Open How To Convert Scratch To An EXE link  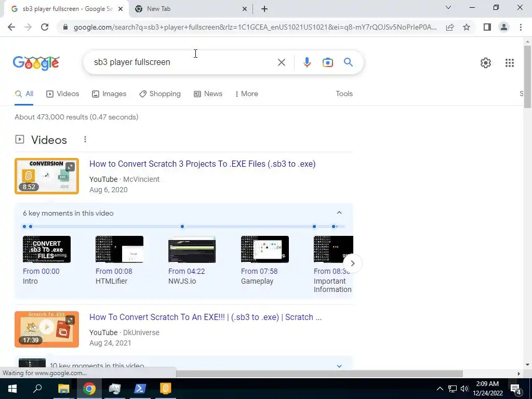(x=206, y=317)
